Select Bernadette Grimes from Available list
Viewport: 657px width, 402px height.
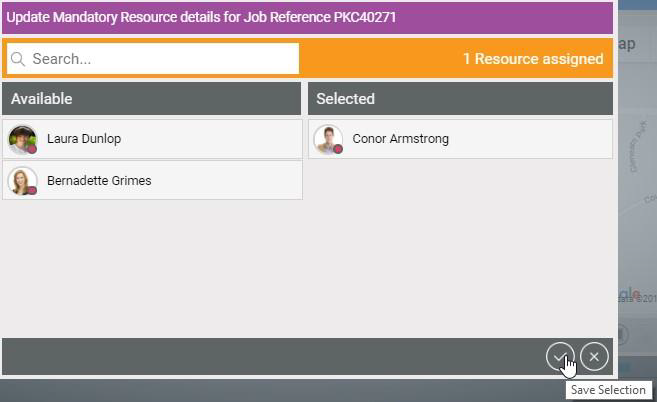[x=152, y=180]
